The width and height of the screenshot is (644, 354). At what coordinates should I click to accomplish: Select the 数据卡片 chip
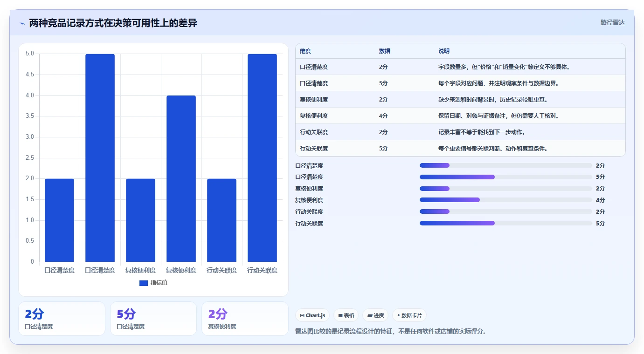point(409,315)
